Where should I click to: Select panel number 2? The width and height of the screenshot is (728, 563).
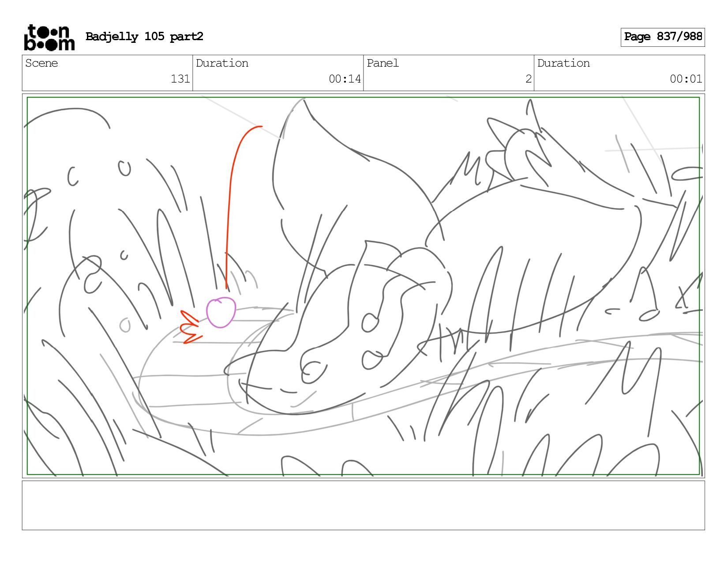coord(528,79)
